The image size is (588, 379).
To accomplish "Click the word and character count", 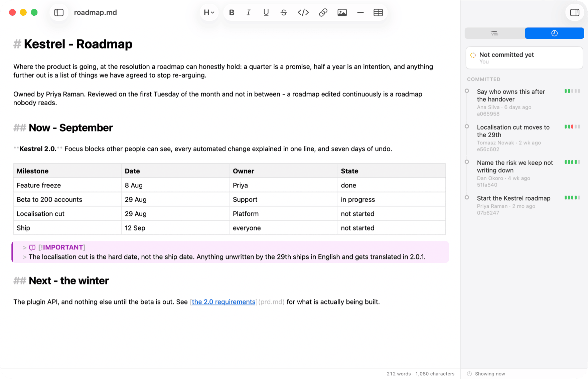I will point(420,374).
